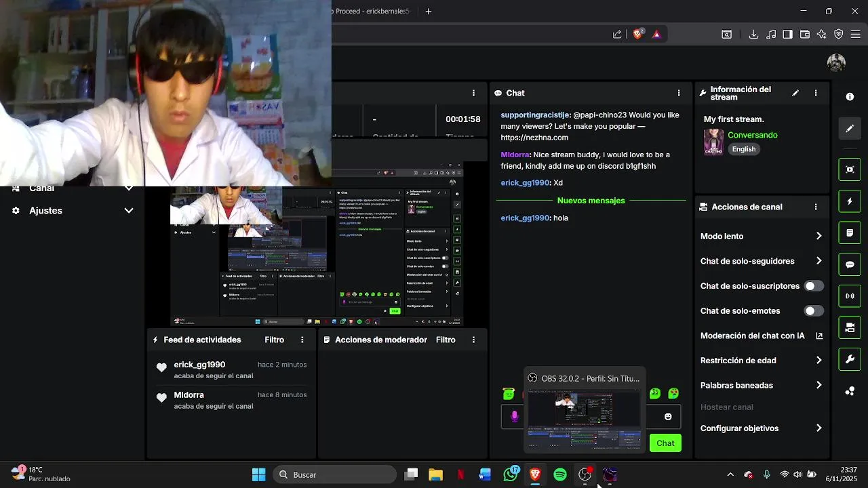Screen dimensions: 868x488
Task: Click MIdorra username in chat
Action: [515, 155]
